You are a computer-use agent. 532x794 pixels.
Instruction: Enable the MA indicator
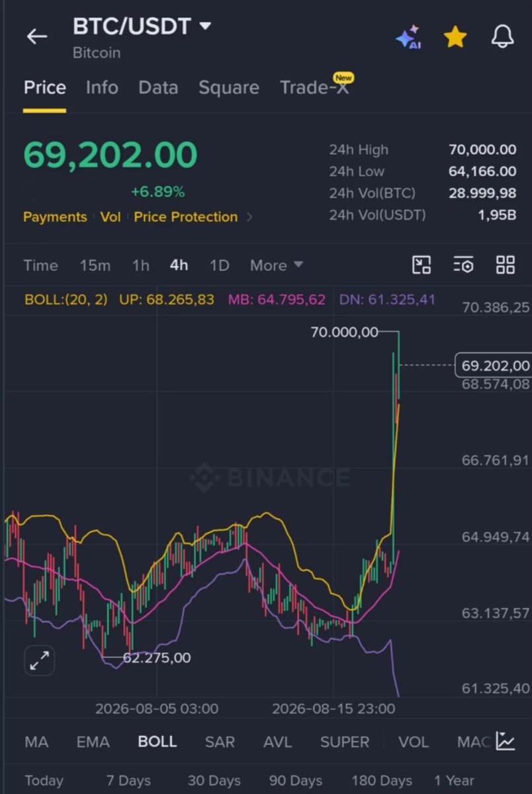36,742
